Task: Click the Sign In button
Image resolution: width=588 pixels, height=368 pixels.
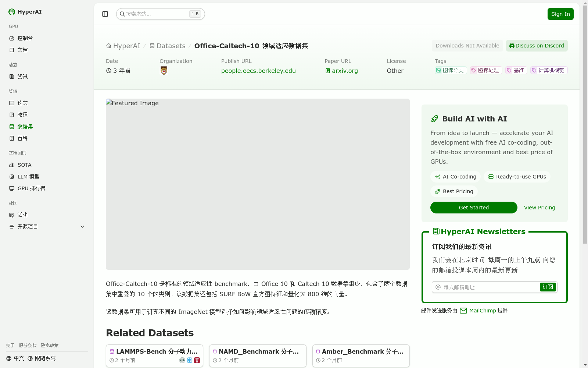Action: (560, 14)
